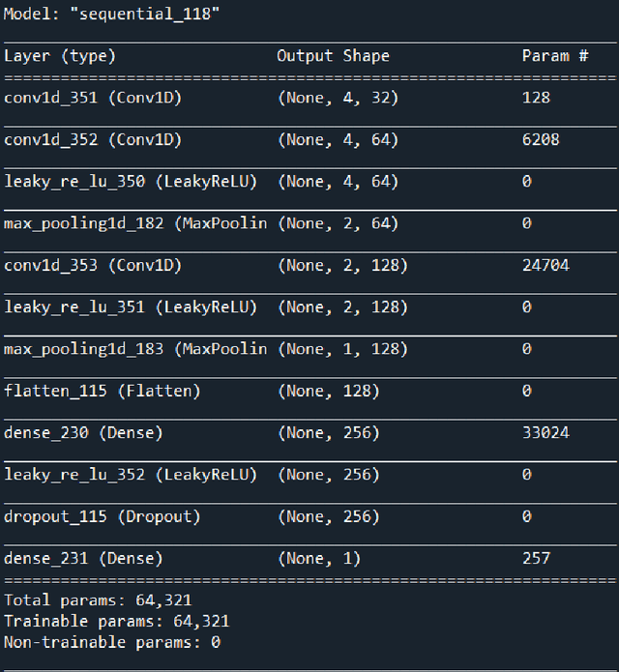
Task: Select the leaky_re_lu_350 (LeakyReLU) layer name
Action: click(131, 181)
